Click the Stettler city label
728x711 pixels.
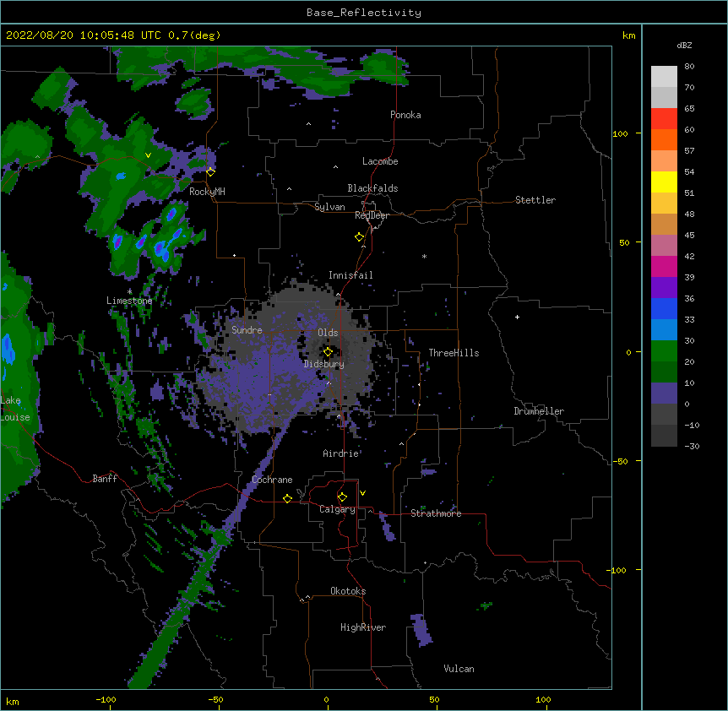(x=535, y=200)
